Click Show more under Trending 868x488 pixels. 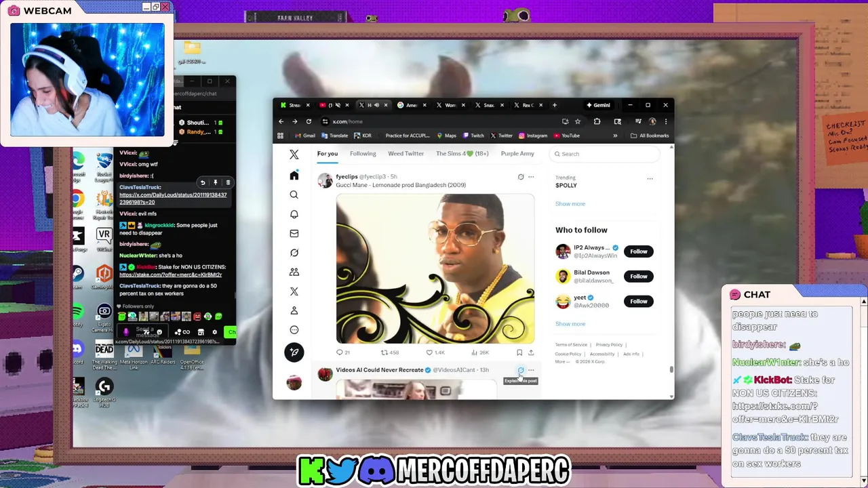[570, 203]
